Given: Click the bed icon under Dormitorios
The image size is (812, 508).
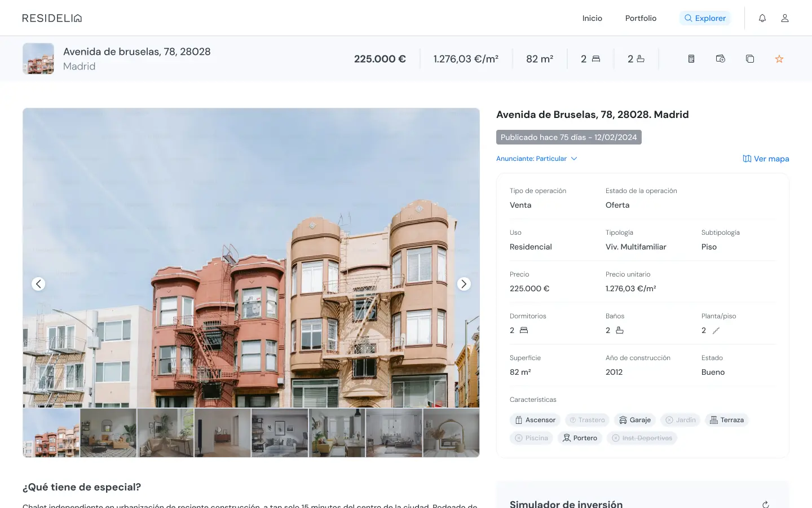Looking at the screenshot, I should [524, 330].
